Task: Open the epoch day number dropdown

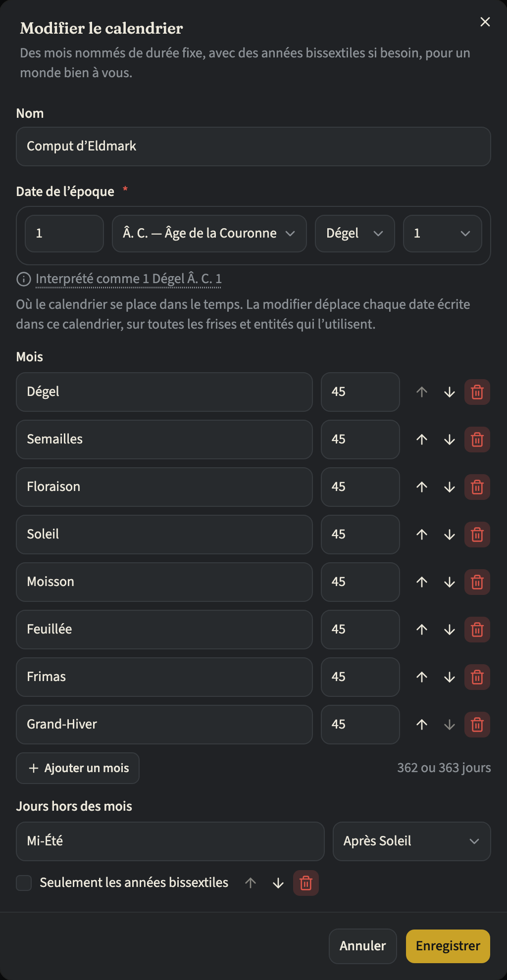Action: [443, 234]
